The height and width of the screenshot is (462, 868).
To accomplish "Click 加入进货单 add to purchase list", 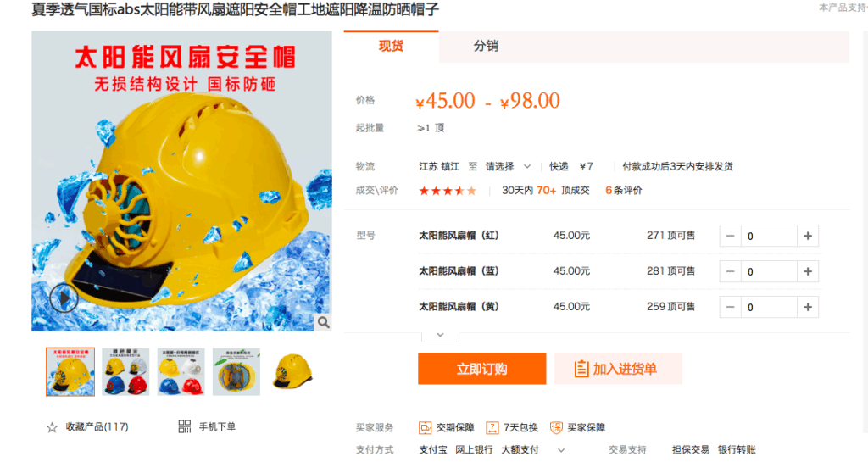I will click(x=618, y=369).
